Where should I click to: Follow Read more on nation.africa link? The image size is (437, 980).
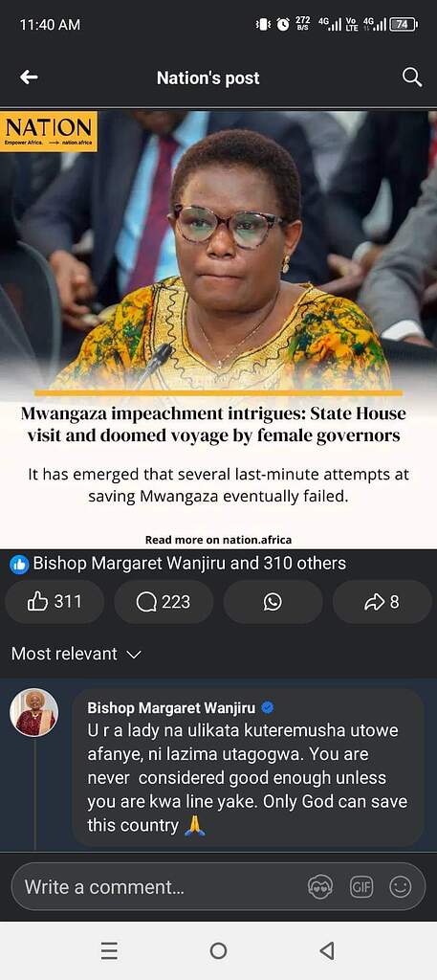[218, 540]
